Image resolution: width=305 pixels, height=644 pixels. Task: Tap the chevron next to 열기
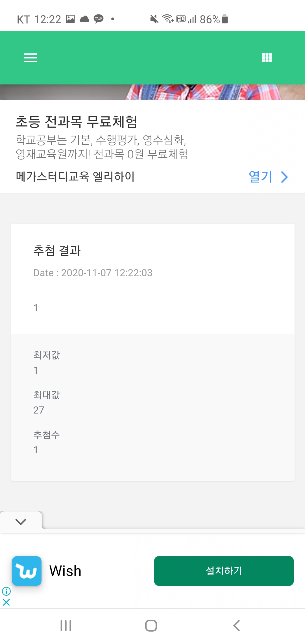coord(284,177)
